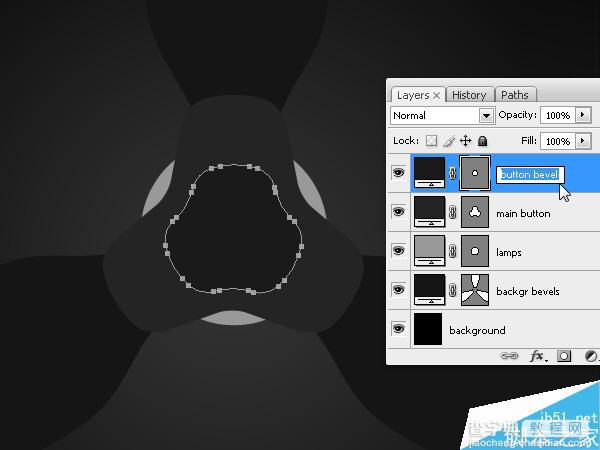This screenshot has width=600, height=450.
Task: Hide the backgr bevels layer
Action: tap(398, 290)
